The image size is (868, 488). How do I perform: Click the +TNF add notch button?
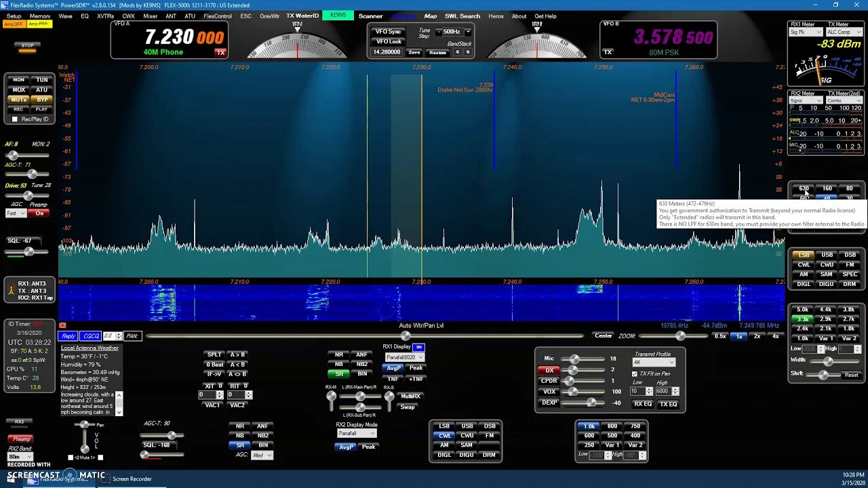point(416,379)
